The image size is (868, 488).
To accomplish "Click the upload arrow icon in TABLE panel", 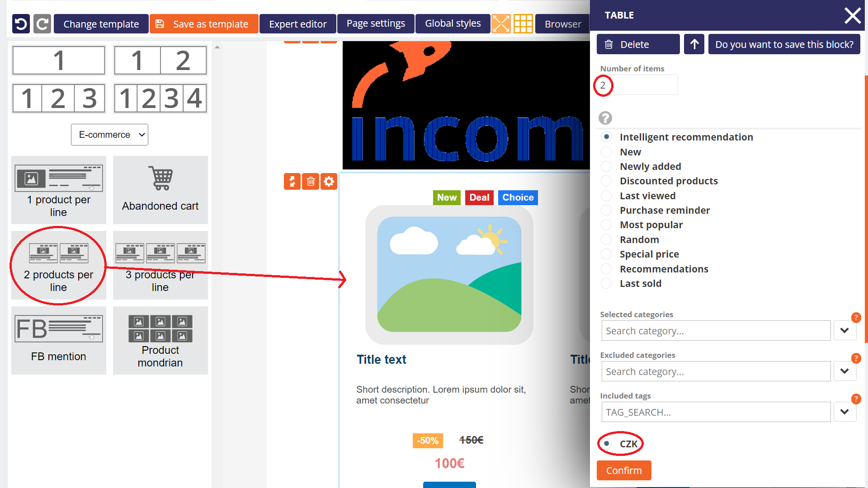I will coord(694,44).
